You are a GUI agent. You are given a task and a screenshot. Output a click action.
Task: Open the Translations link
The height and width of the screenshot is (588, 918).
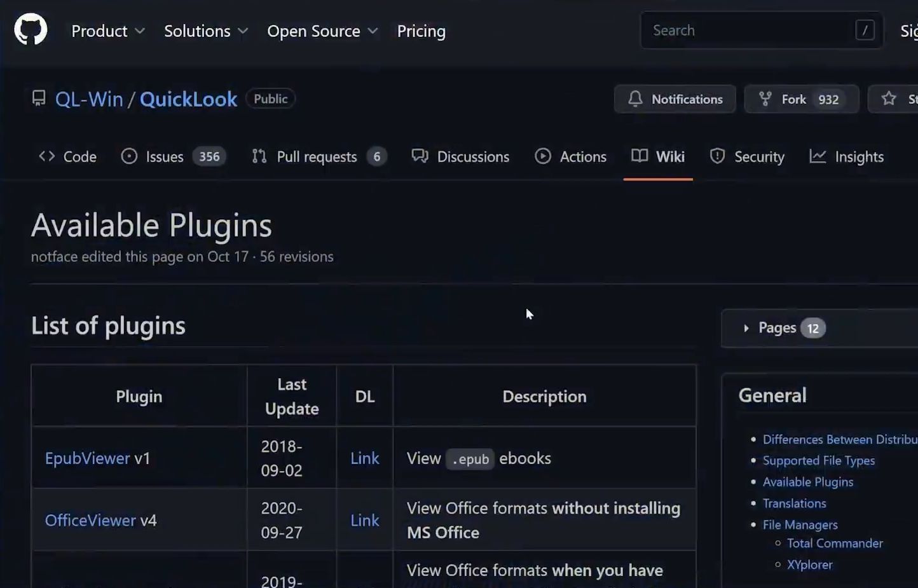coord(794,503)
